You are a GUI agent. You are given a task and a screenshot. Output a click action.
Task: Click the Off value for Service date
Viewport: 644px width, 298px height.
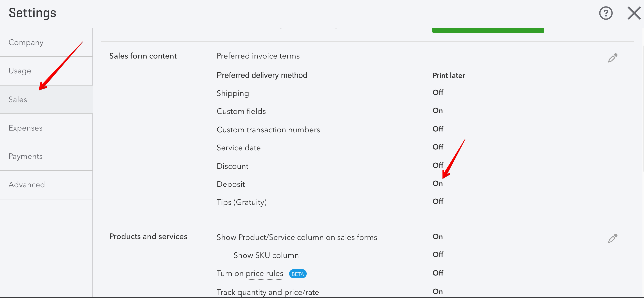pyautogui.click(x=438, y=147)
